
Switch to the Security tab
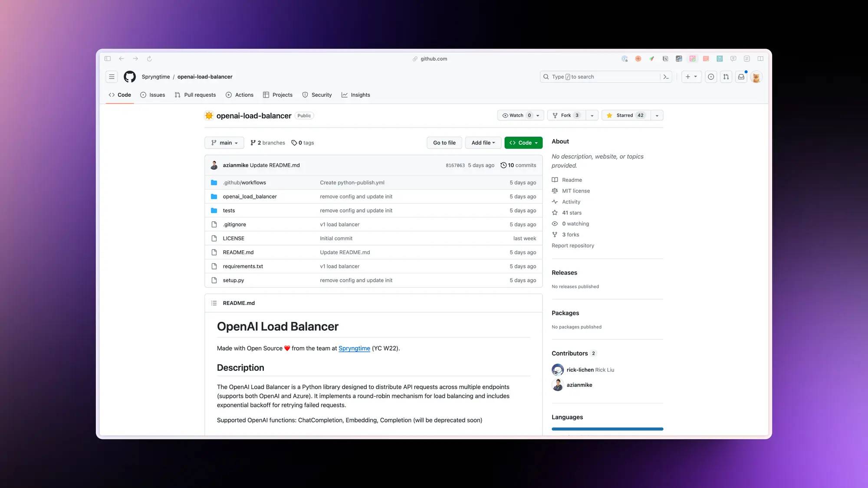pos(317,95)
